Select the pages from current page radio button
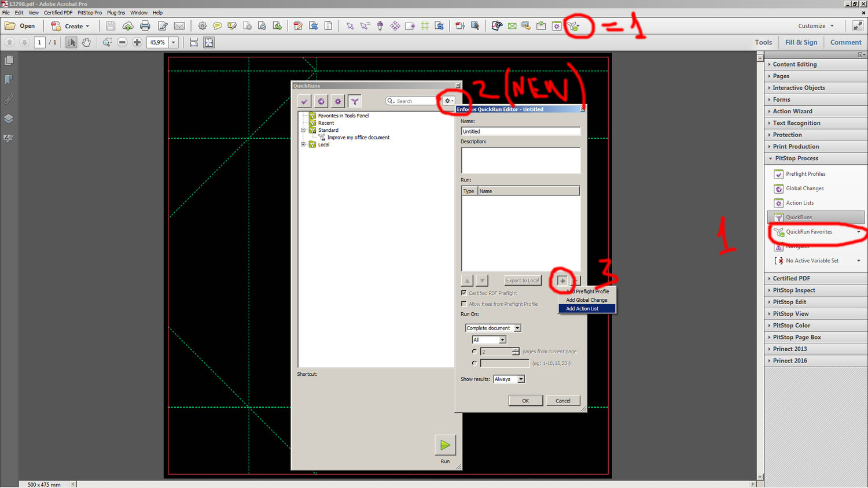 click(475, 352)
